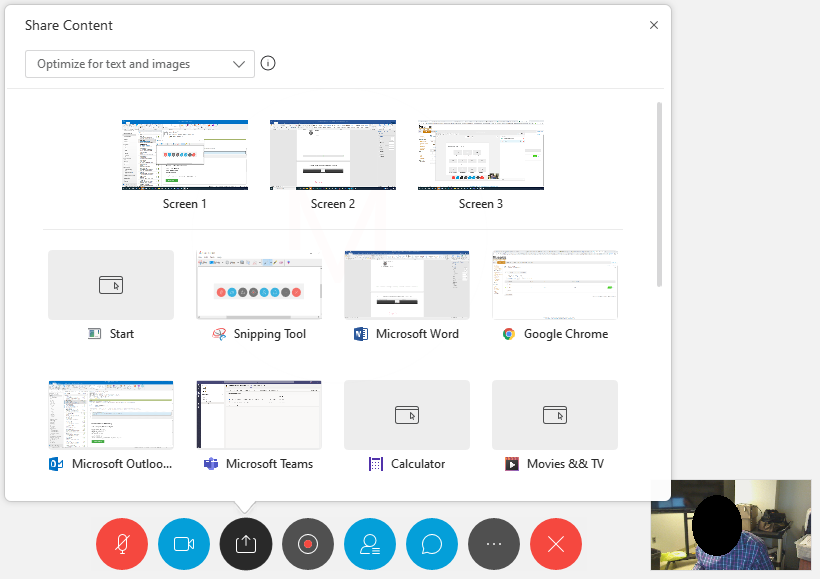Viewport: 820px width, 579px height.
Task: Close the Share Content dialog
Action: [654, 25]
